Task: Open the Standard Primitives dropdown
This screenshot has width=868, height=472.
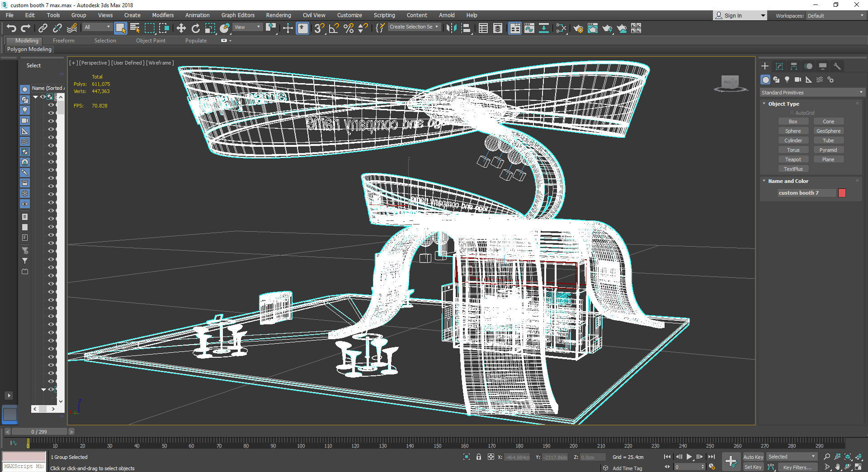Action: coord(812,93)
